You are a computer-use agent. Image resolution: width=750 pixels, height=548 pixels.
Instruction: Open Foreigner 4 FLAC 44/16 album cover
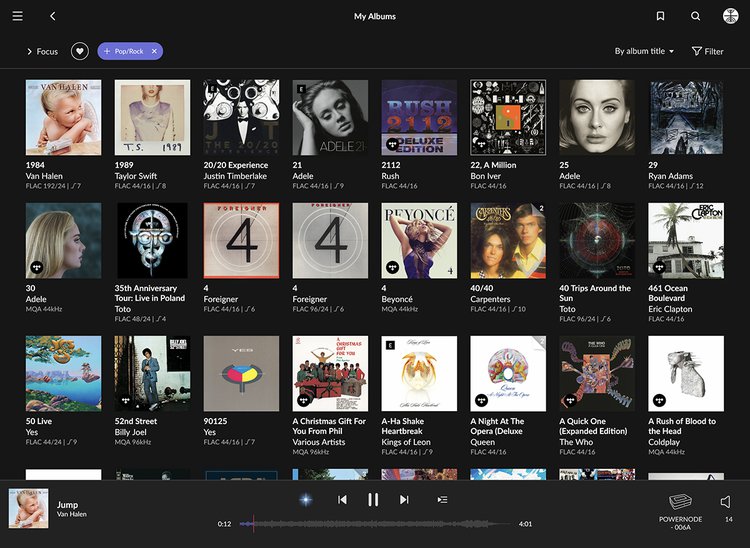(x=242, y=241)
